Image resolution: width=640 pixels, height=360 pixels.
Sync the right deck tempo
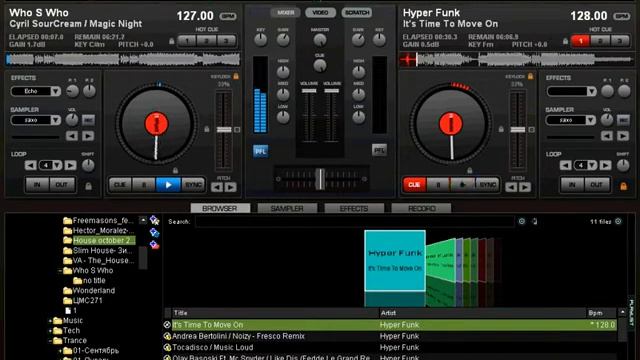(x=487, y=185)
